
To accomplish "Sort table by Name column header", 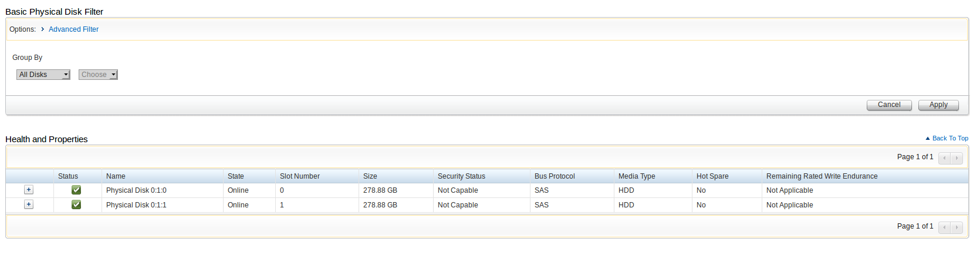I will [x=116, y=176].
